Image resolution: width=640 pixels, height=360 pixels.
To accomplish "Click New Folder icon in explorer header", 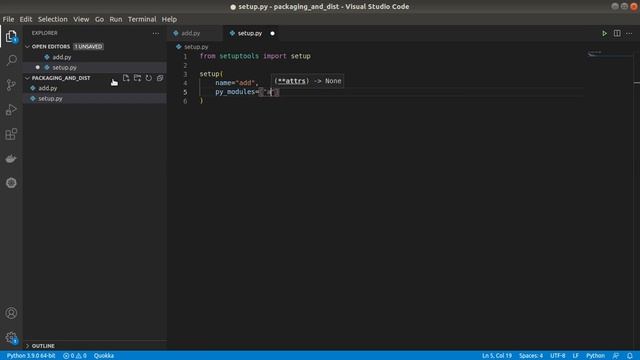I will coord(138,78).
